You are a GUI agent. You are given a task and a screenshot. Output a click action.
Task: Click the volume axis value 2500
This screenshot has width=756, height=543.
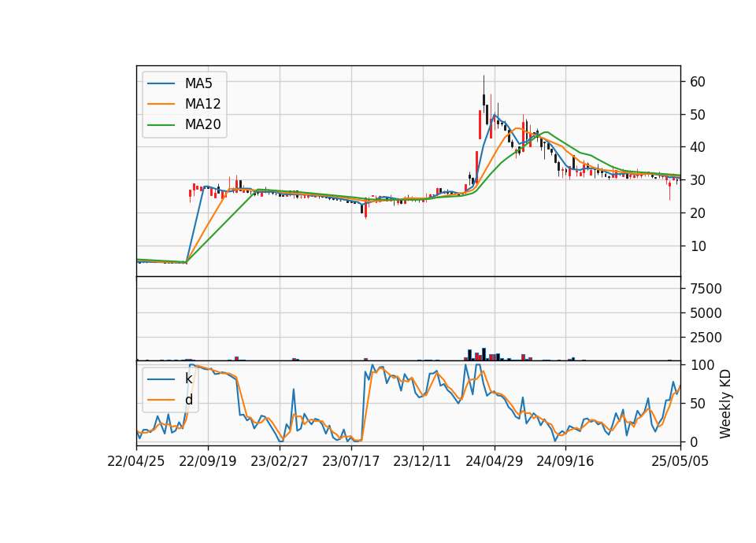[706, 338]
